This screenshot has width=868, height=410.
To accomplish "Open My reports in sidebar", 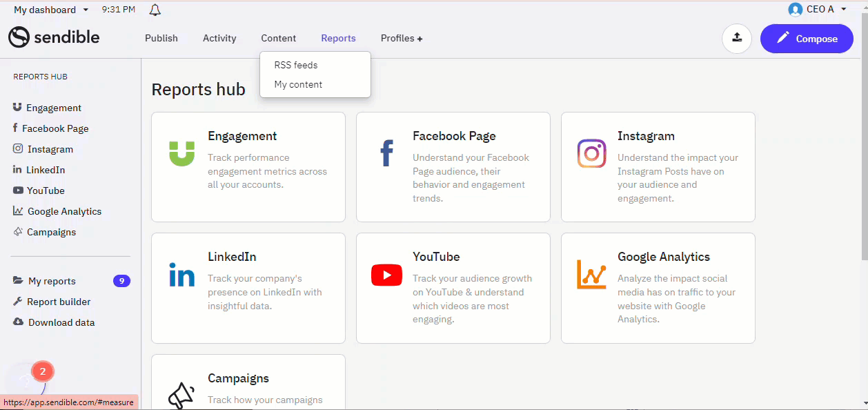I will [52, 281].
